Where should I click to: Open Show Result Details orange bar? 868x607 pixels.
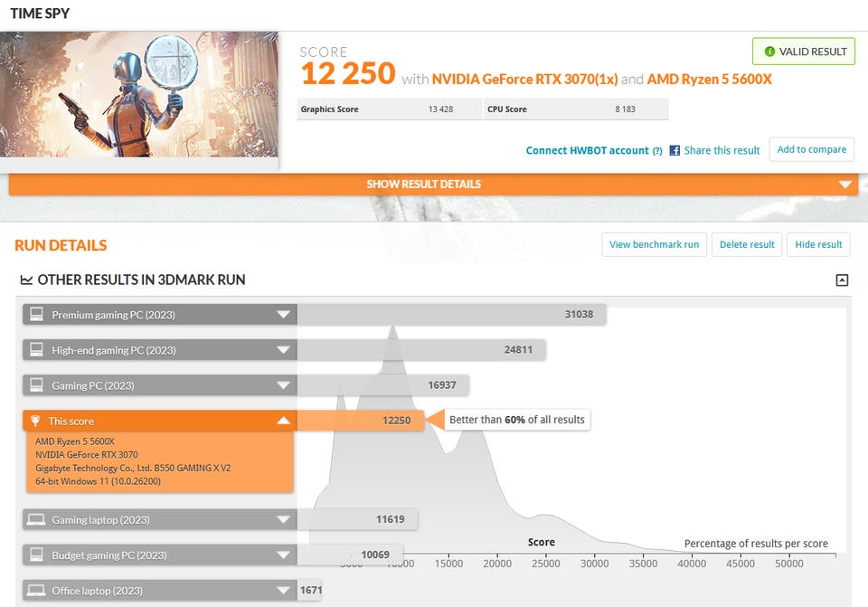(x=433, y=185)
